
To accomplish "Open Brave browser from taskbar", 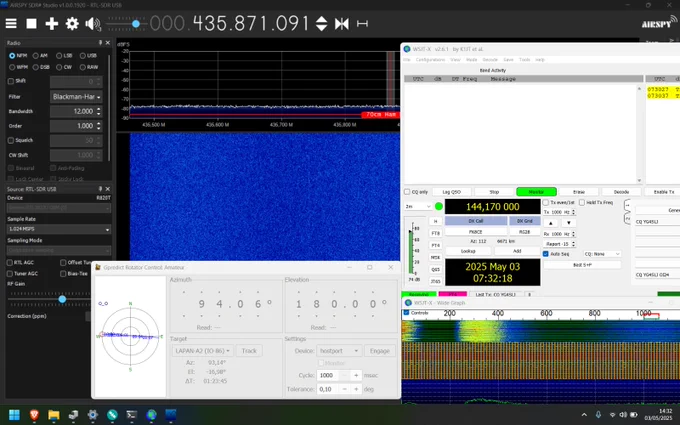I will pos(34,415).
